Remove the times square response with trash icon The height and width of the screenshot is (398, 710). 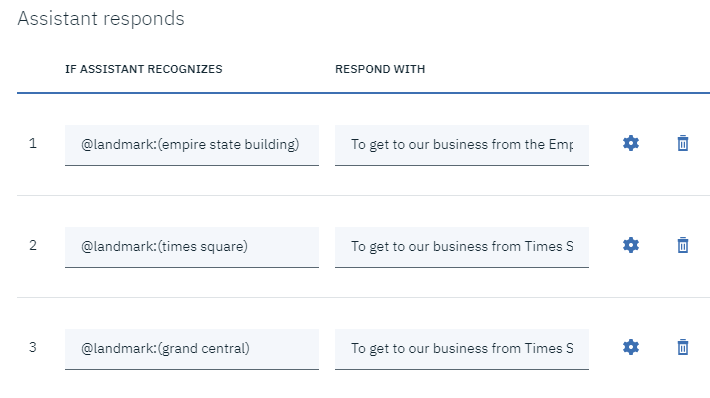pyautogui.click(x=683, y=245)
